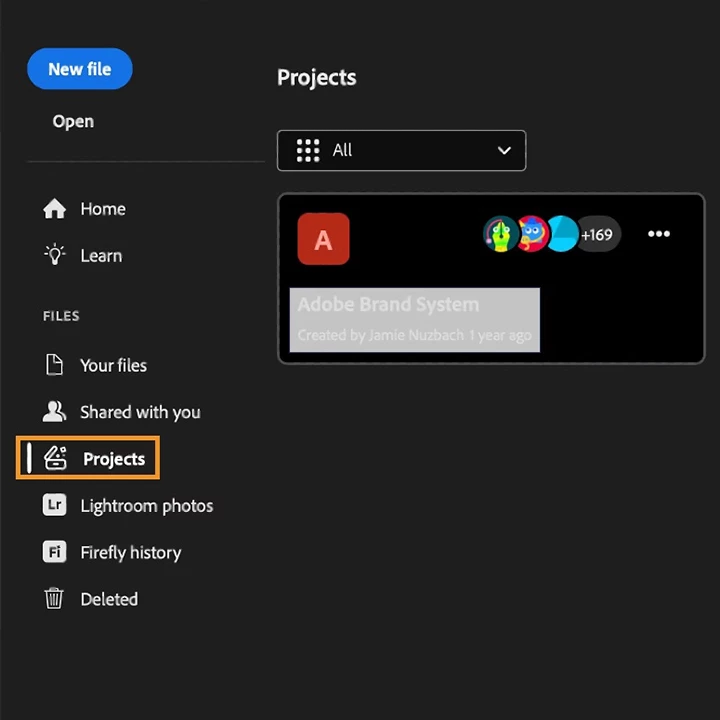Click the cyan collaborator avatar
Screen dimensions: 720x720
point(562,234)
